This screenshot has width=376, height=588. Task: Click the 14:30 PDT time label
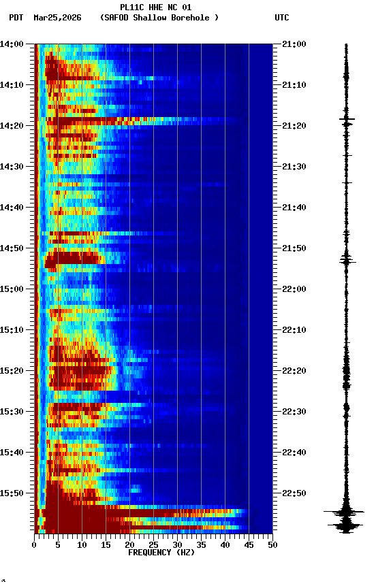coord(12,167)
